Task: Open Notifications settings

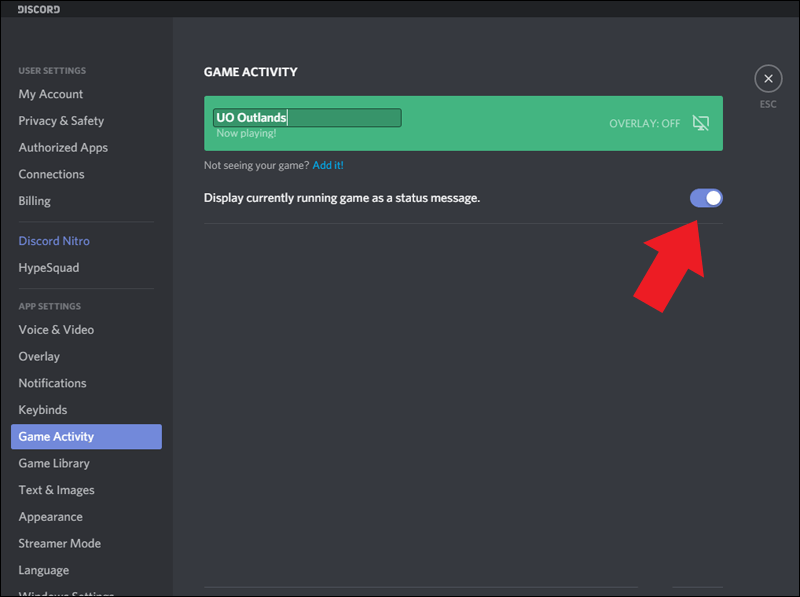Action: coord(52,383)
